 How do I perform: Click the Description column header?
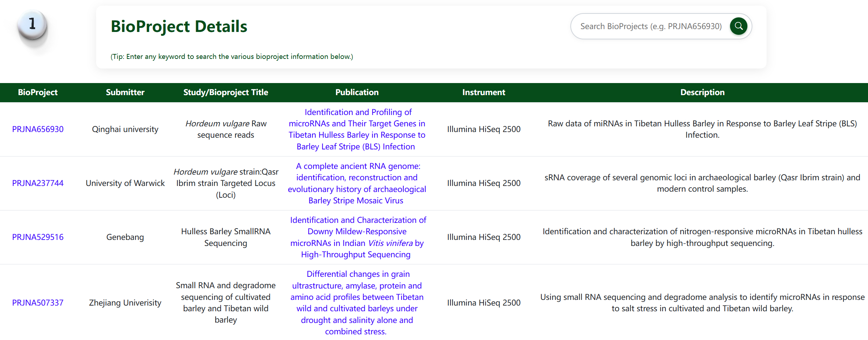(x=702, y=92)
